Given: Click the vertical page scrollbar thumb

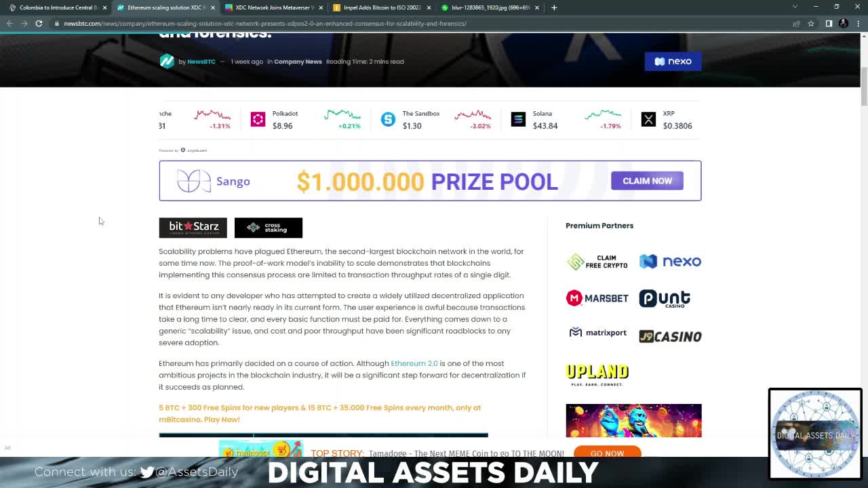Looking at the screenshot, I should point(864,87).
